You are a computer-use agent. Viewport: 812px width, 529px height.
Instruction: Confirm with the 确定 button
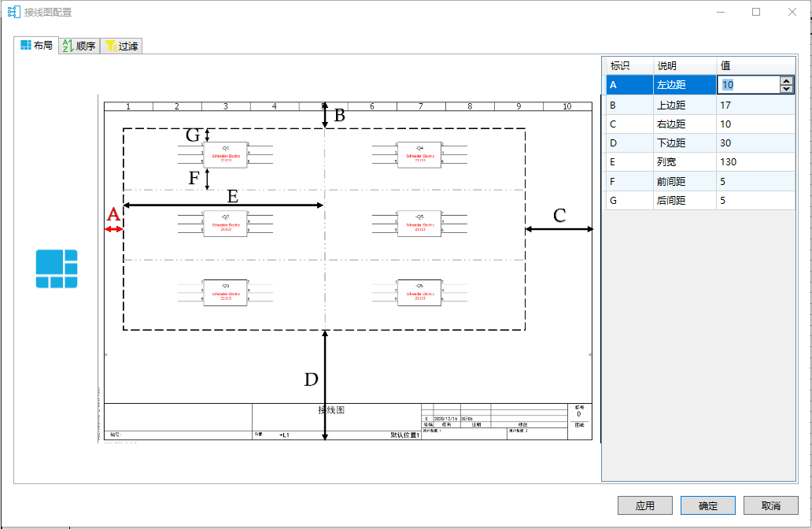click(x=708, y=505)
